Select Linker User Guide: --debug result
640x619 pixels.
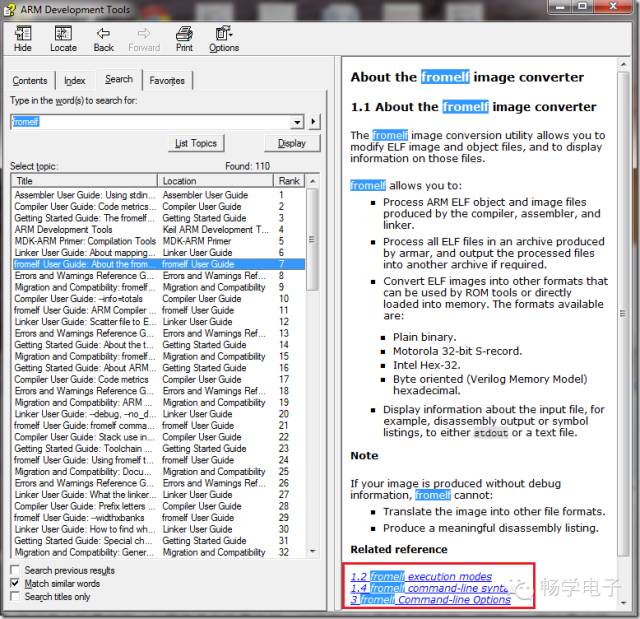pyautogui.click(x=158, y=414)
